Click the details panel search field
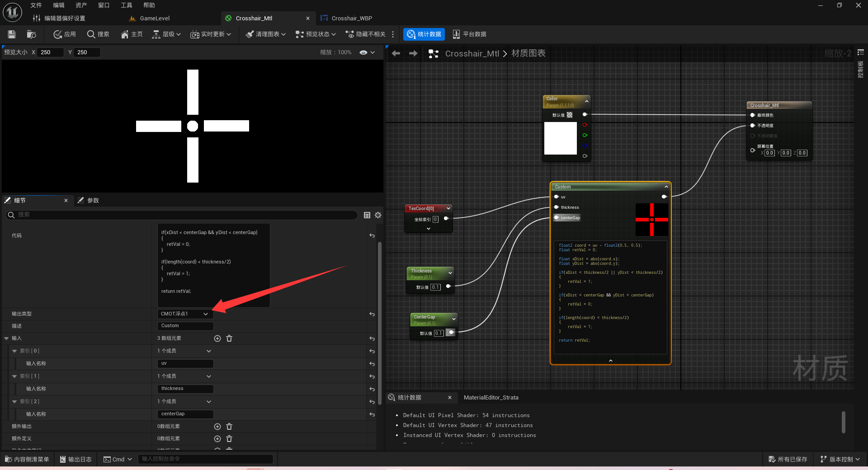868x470 pixels. click(182, 215)
